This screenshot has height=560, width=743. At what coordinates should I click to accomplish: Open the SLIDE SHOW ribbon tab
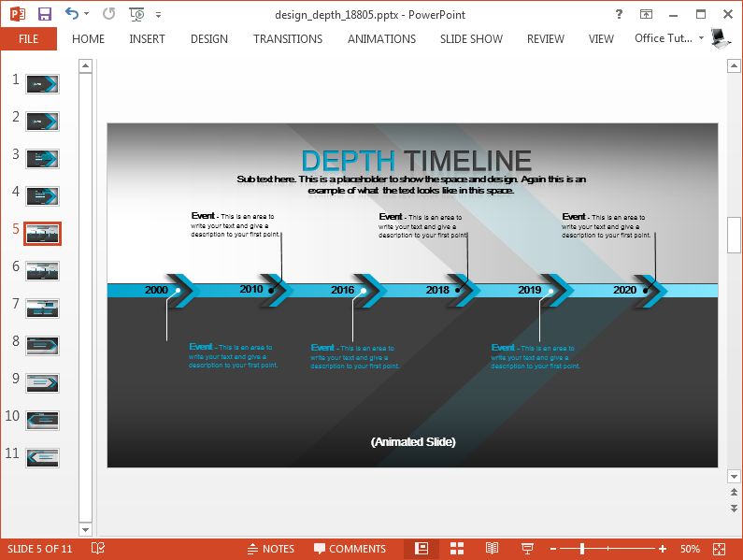[471, 39]
